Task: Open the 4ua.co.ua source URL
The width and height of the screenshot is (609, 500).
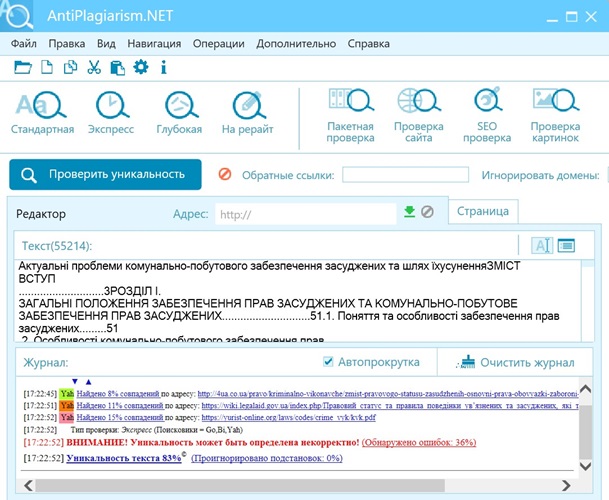Action: pos(388,394)
